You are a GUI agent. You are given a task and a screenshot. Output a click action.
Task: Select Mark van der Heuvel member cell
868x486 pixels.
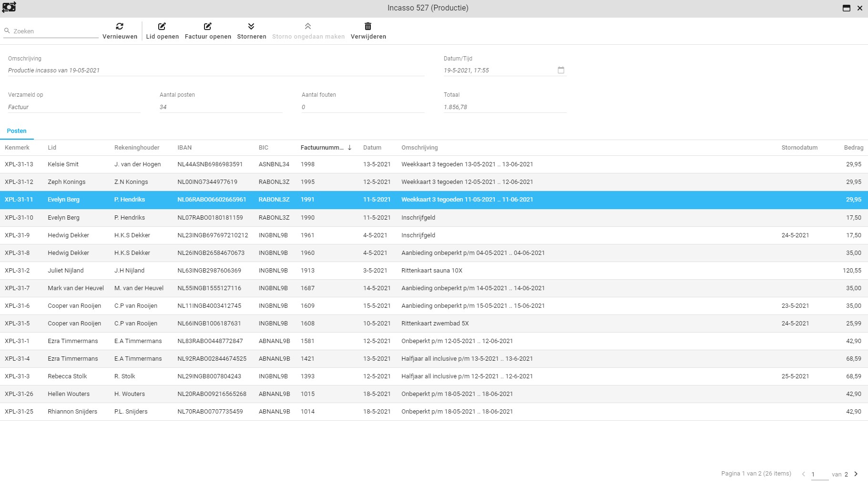coord(75,288)
